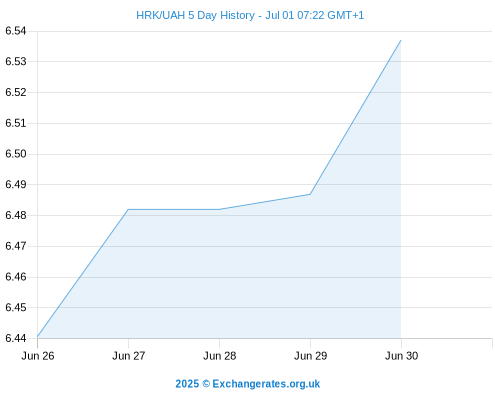
Task: Click the 6.51 y-axis label
Action: (16, 123)
